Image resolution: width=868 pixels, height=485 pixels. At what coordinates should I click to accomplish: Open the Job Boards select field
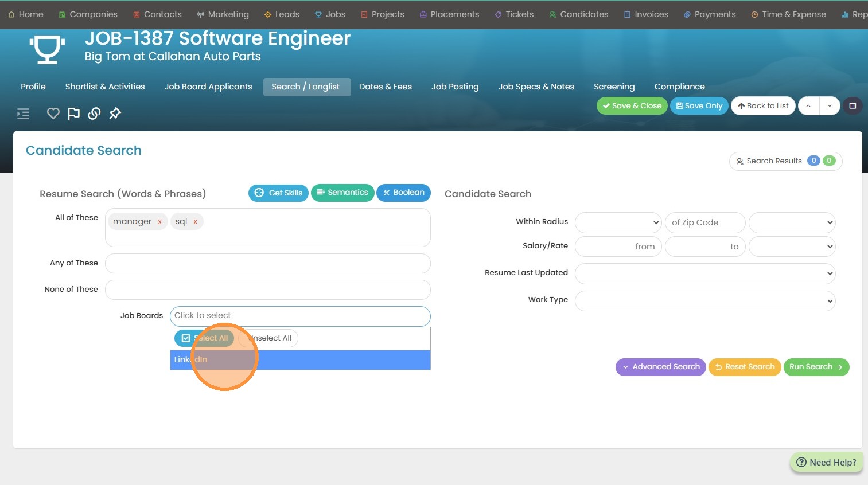click(300, 316)
